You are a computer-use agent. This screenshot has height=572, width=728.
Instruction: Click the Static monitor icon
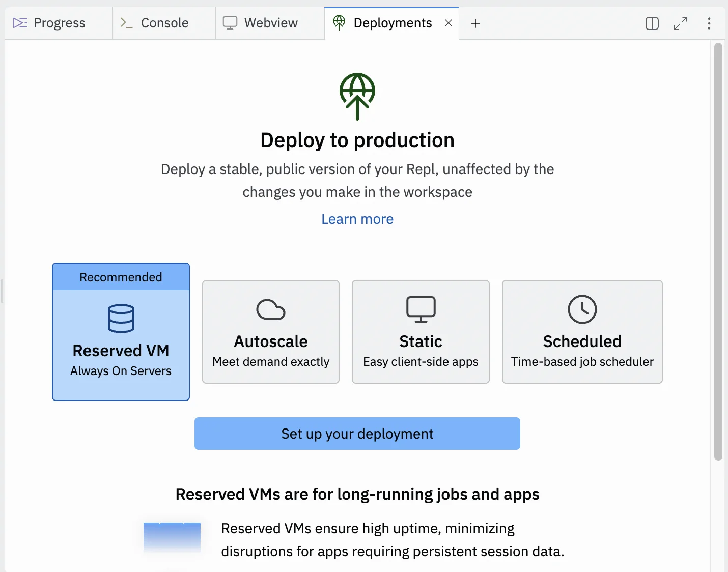point(421,309)
